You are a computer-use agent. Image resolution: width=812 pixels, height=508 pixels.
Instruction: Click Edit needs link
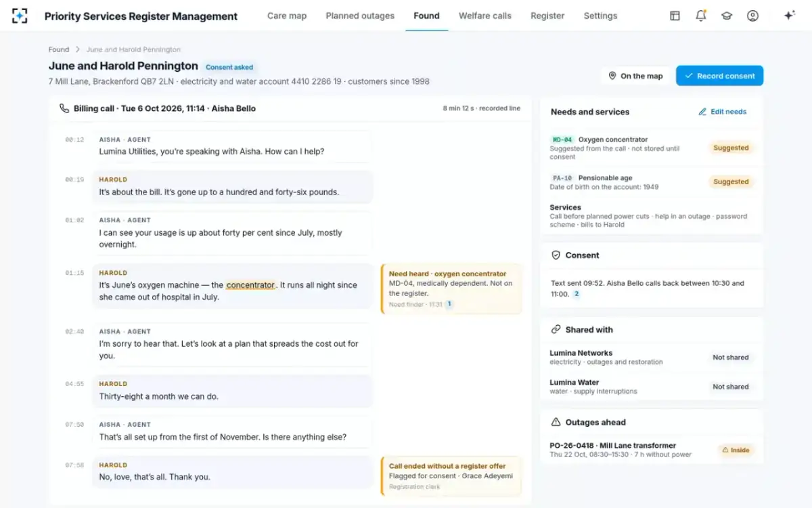[x=723, y=112]
